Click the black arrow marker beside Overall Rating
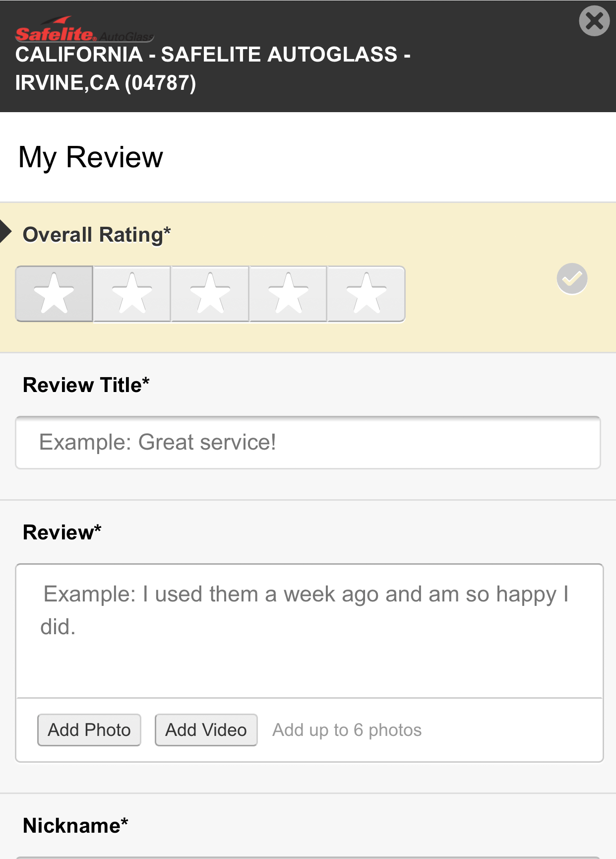Viewport: 616px width, 859px height. [x=5, y=231]
